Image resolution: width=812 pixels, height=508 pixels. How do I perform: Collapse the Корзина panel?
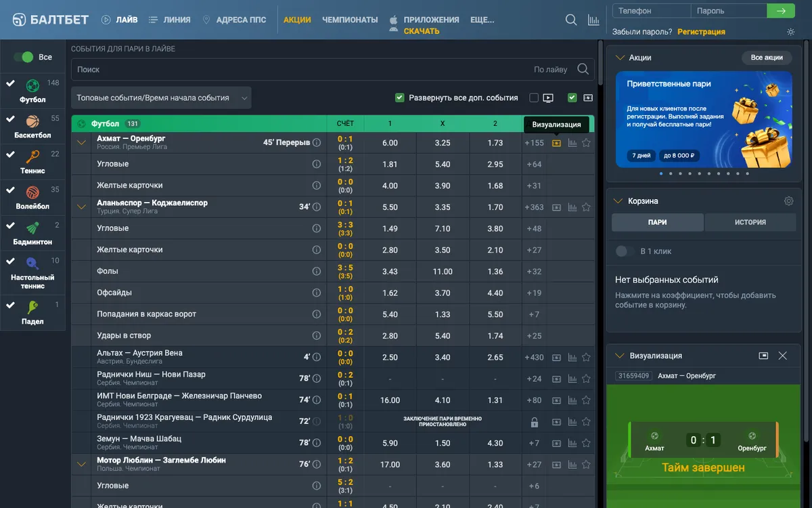coord(619,201)
